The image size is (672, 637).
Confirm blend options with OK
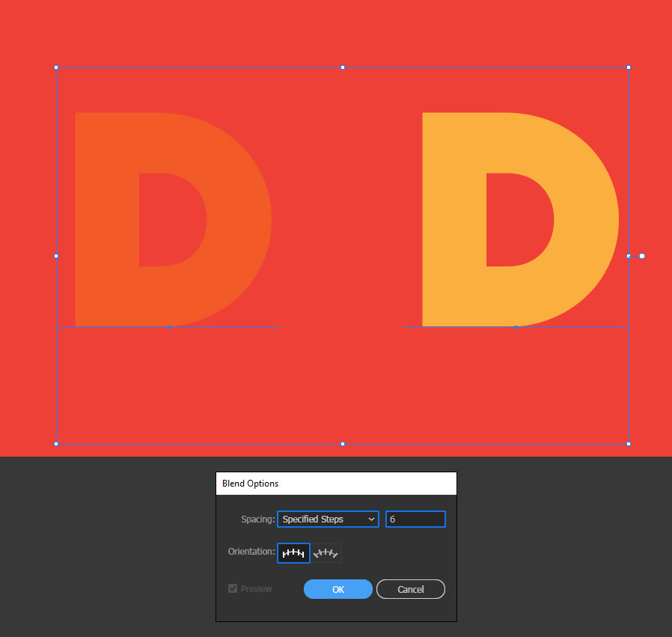click(338, 589)
